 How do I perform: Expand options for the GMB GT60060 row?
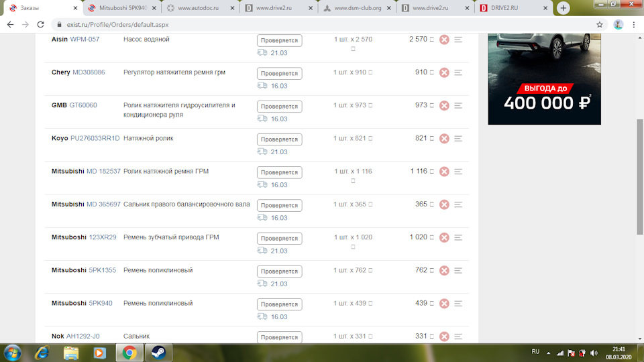pyautogui.click(x=458, y=105)
